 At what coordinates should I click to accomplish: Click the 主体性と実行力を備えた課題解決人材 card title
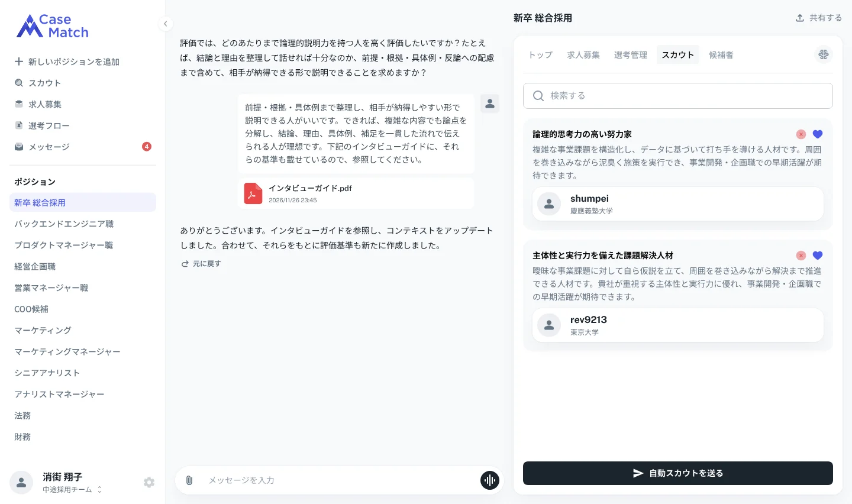click(603, 256)
